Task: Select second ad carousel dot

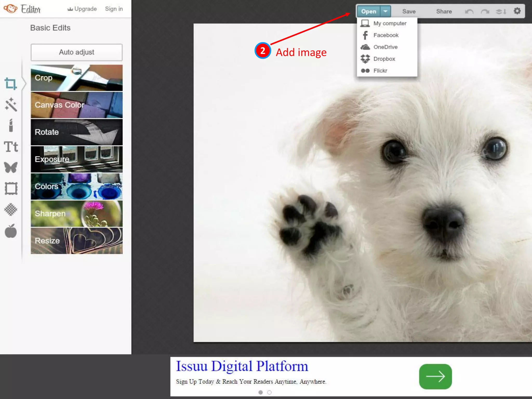Action: (269, 392)
